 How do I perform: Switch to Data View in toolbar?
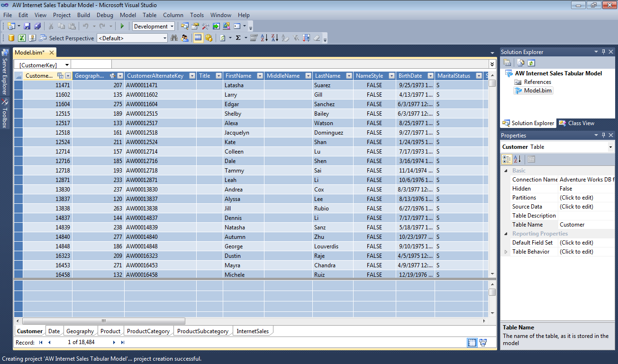198,38
